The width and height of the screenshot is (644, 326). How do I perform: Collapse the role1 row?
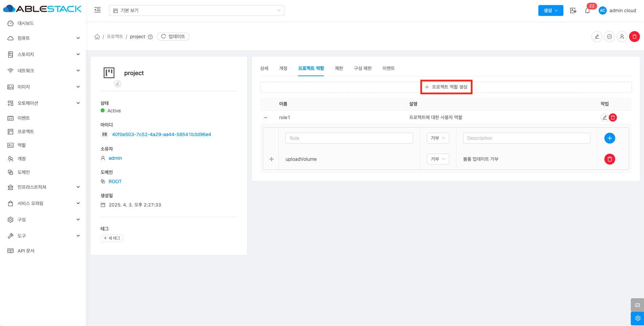pyautogui.click(x=266, y=117)
